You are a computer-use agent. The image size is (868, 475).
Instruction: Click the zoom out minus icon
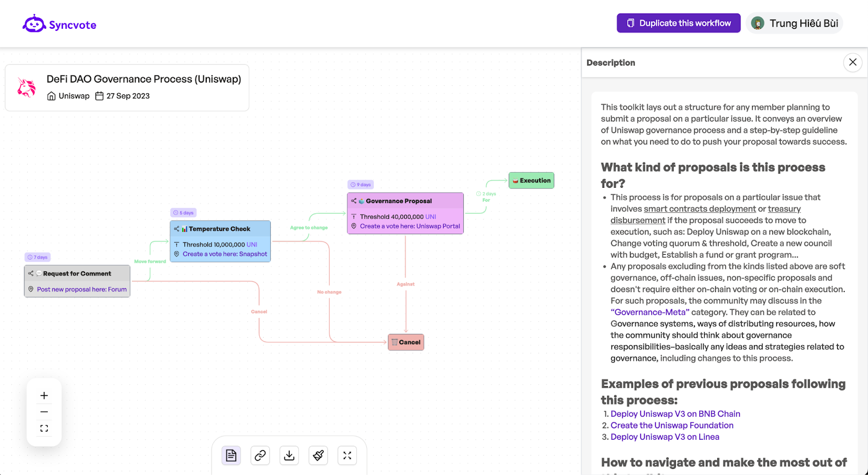click(x=44, y=412)
